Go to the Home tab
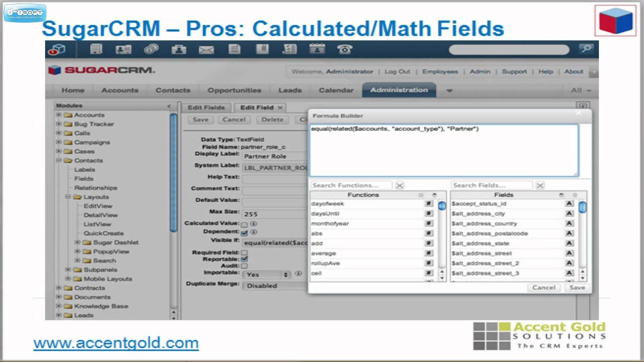Screen dimensions: 644x362 click(x=73, y=90)
